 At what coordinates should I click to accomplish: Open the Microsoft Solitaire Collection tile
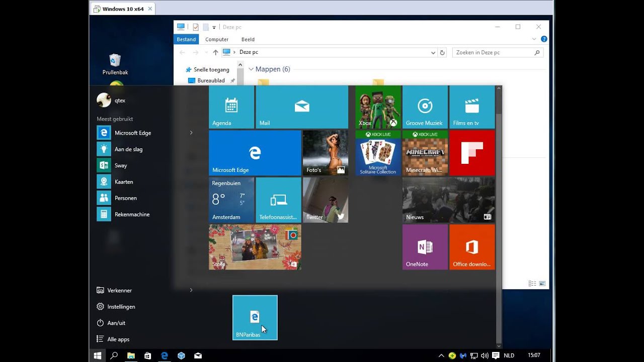(378, 153)
